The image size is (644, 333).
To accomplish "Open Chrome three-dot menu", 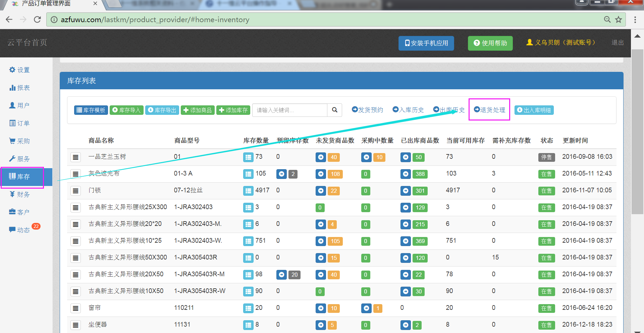I will point(635,19).
